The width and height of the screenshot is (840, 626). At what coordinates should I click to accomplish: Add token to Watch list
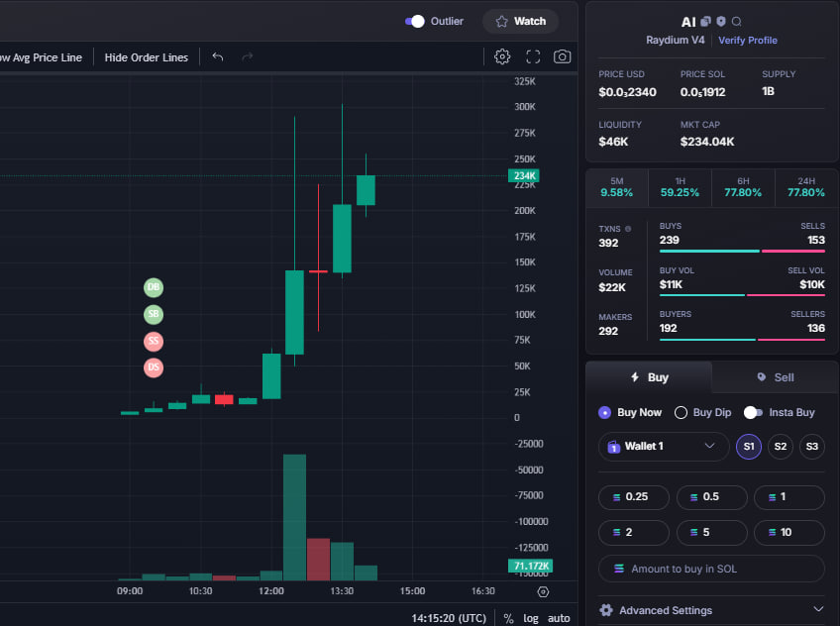click(520, 22)
